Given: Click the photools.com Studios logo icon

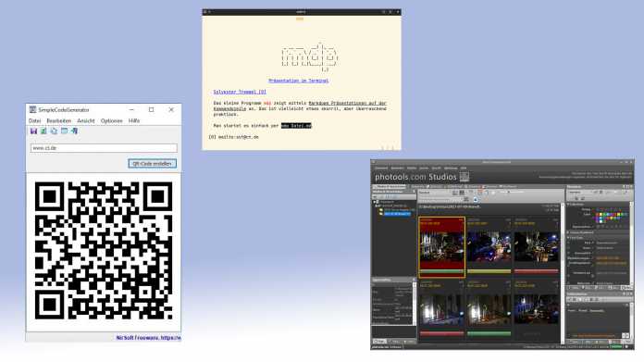Looking at the screenshot, I should pyautogui.click(x=464, y=177).
